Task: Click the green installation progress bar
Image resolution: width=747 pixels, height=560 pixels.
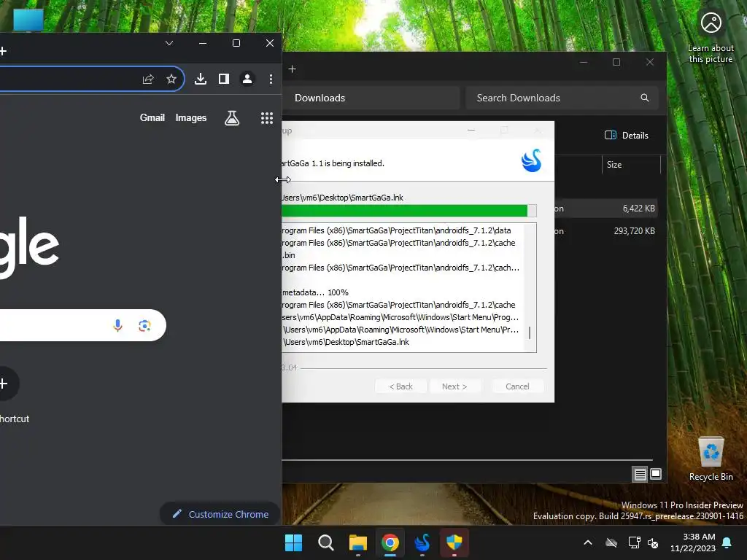Action: [x=409, y=211]
